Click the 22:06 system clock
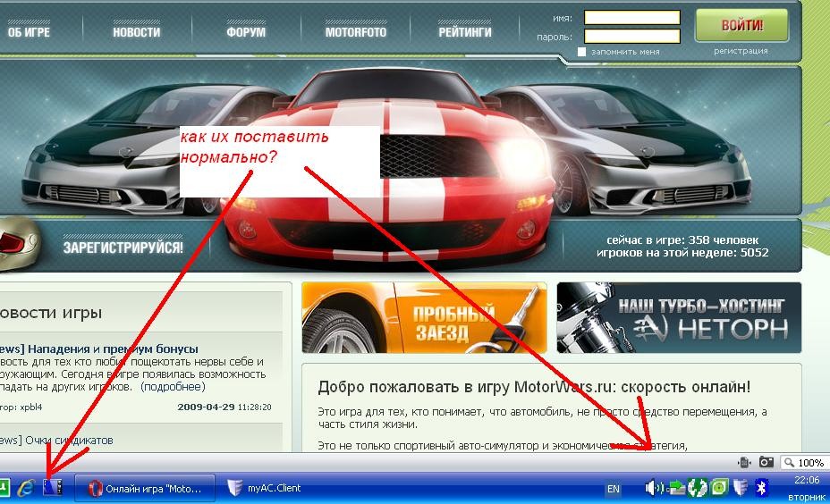 (x=807, y=481)
